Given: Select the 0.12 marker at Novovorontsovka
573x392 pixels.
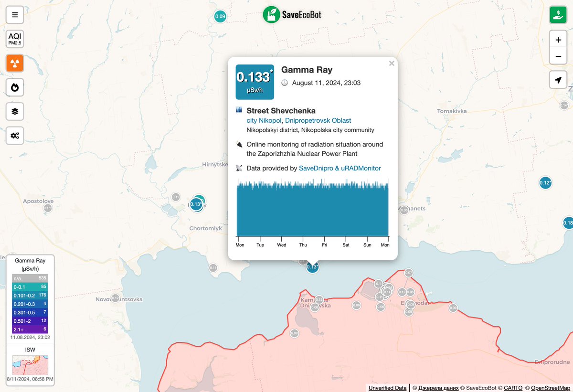Looking at the screenshot, I should pyautogui.click(x=115, y=298).
